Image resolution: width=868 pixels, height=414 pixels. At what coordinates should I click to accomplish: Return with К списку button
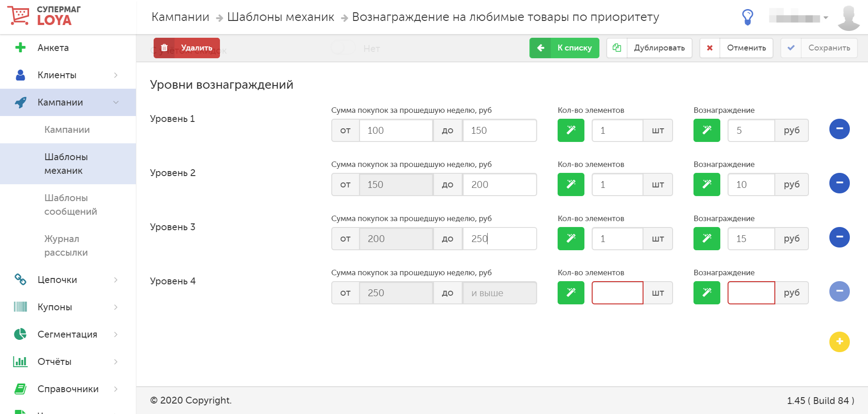click(x=564, y=48)
